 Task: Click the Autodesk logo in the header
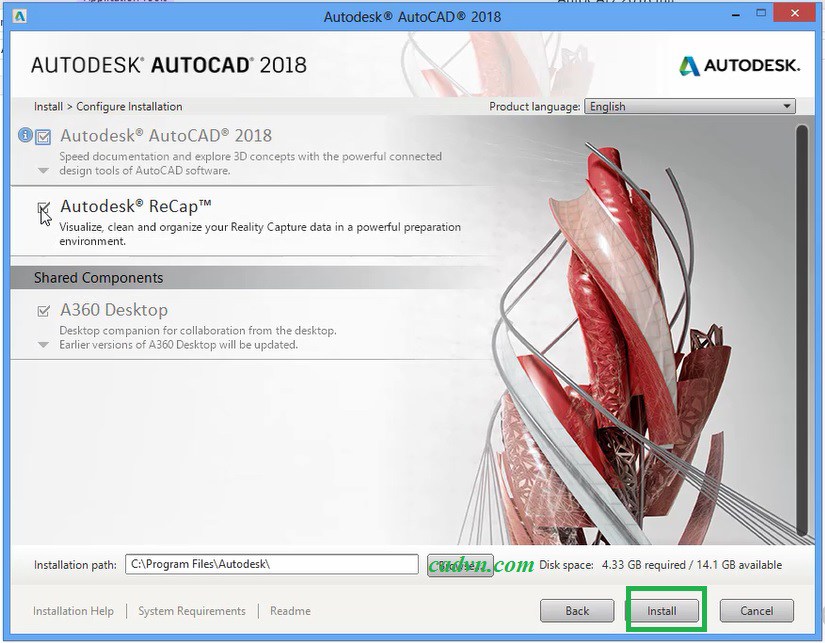[x=739, y=66]
